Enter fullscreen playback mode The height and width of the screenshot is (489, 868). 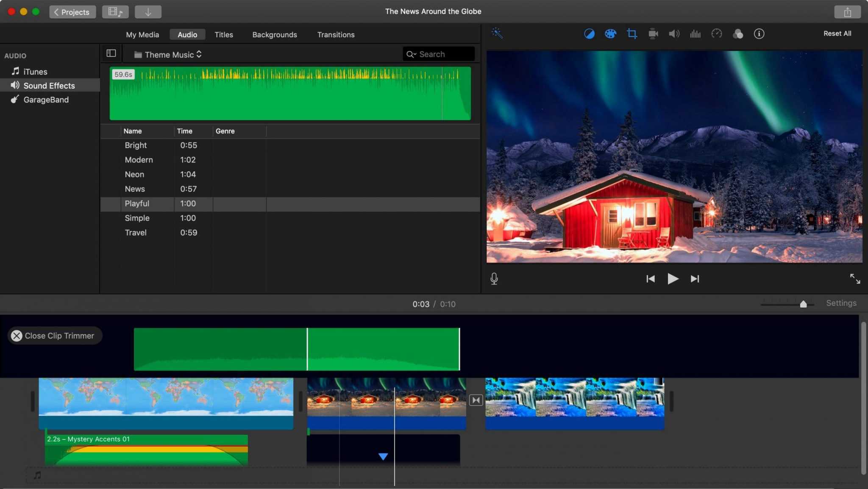pos(855,279)
